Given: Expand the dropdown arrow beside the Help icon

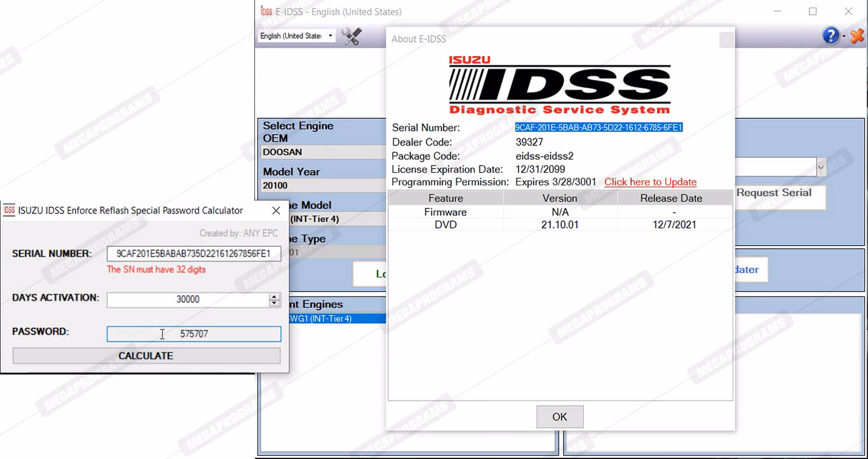Looking at the screenshot, I should pyautogui.click(x=844, y=37).
